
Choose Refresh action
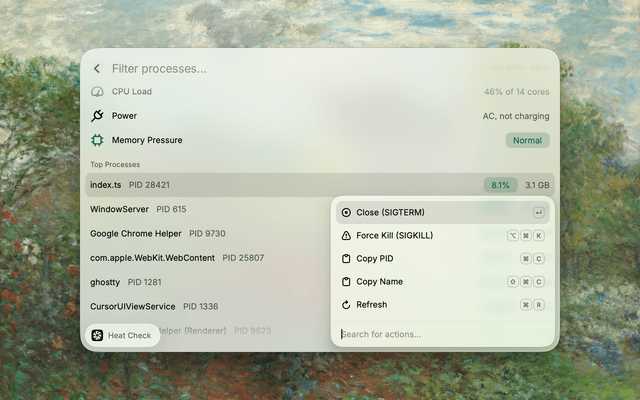pyautogui.click(x=442, y=305)
